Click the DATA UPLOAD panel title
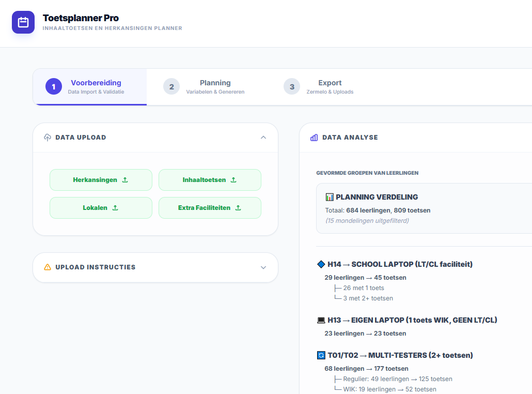 (x=81, y=137)
